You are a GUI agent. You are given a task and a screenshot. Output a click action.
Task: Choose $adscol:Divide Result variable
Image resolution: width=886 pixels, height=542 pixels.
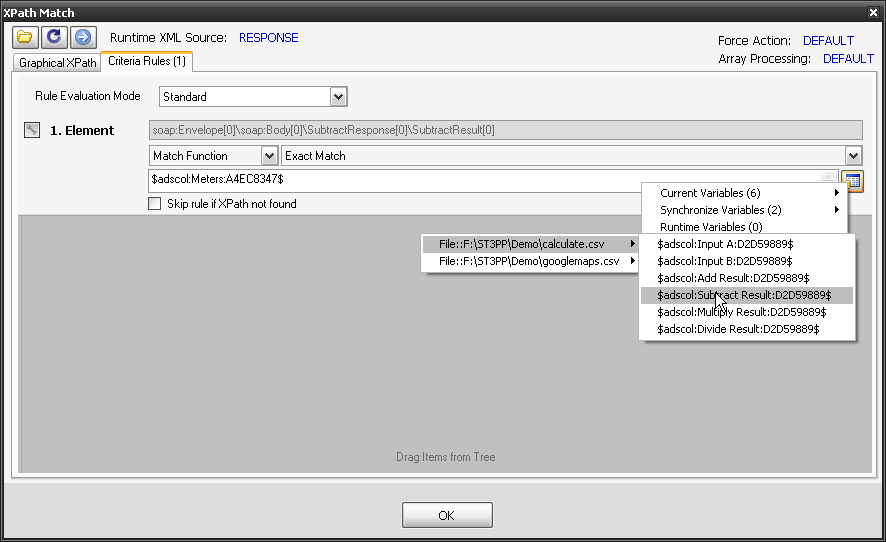click(x=747, y=329)
